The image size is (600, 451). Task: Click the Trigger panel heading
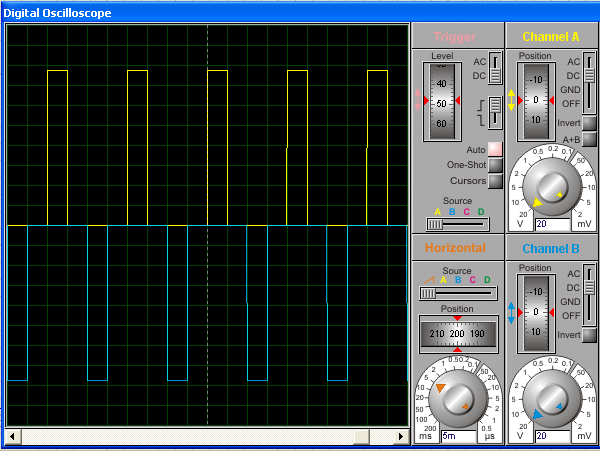(455, 37)
